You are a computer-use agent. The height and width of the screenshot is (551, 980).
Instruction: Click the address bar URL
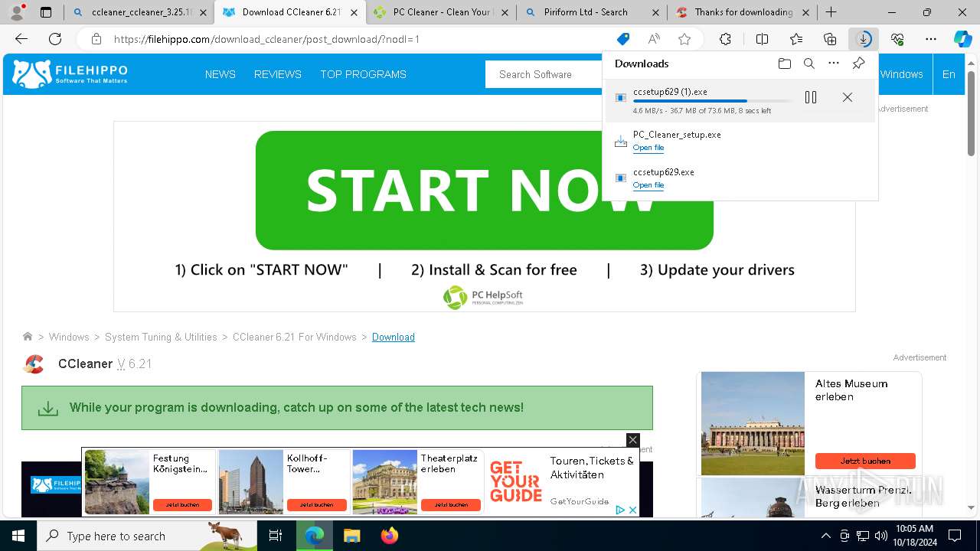(x=266, y=39)
